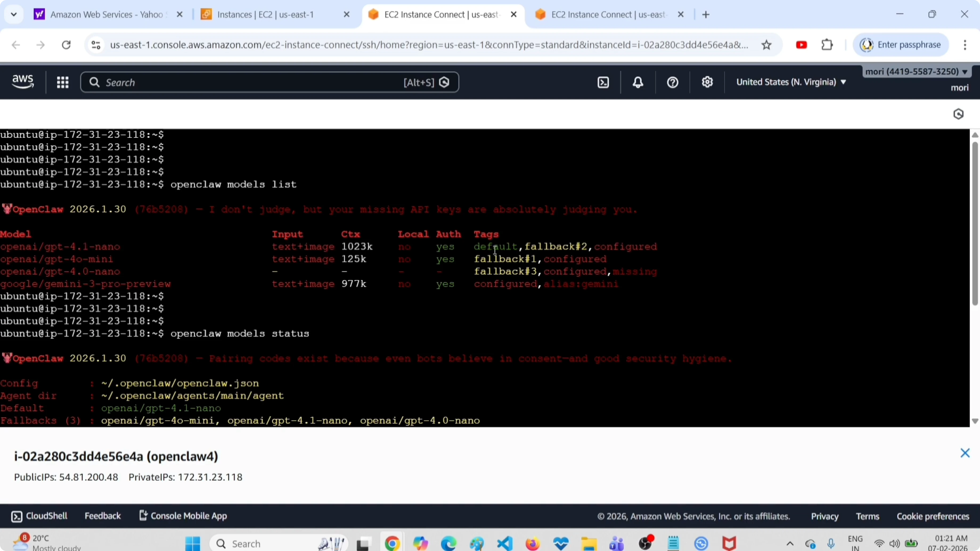
Task: Open the AWS help icon
Action: (672, 82)
